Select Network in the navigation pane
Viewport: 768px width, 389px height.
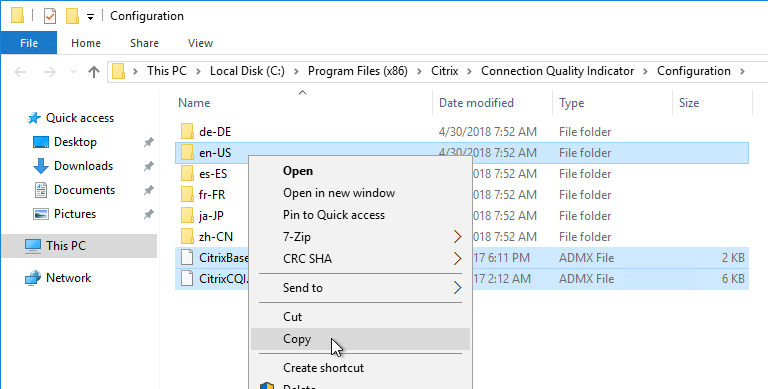pyautogui.click(x=68, y=278)
